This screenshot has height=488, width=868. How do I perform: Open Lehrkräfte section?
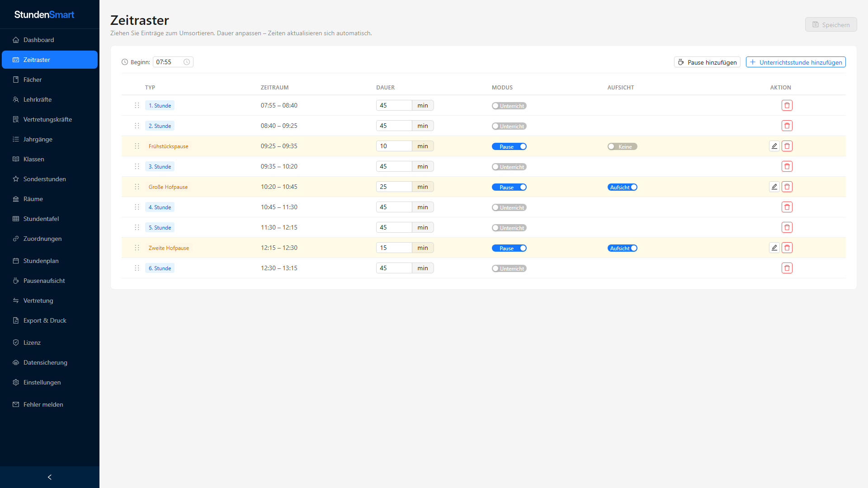50,99
